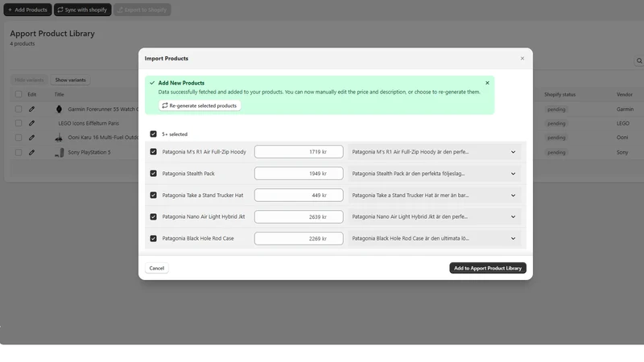Click 'LEGO Icons Eiffeltum Paris' row title
Image resolution: width=644 pixels, height=362 pixels.
(x=89, y=123)
